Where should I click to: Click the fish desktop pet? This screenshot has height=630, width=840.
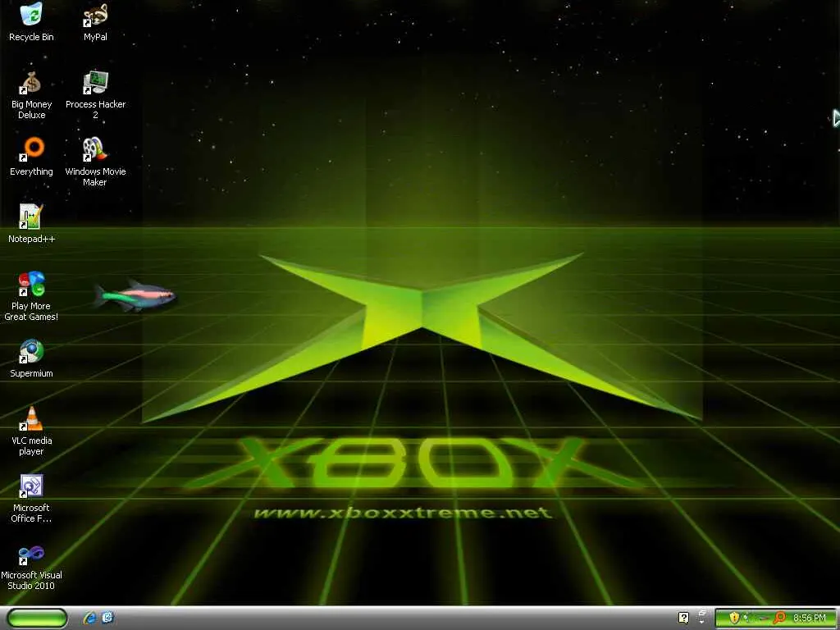135,294
